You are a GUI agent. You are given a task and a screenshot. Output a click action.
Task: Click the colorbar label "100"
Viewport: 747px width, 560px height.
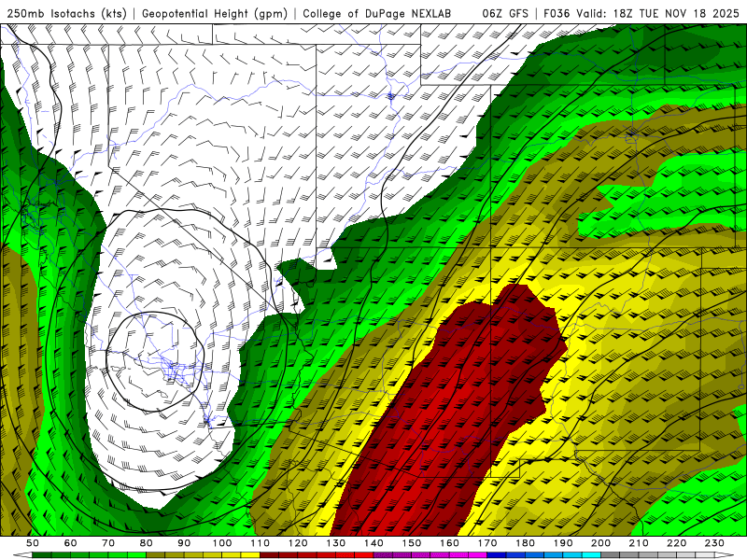tap(222, 543)
